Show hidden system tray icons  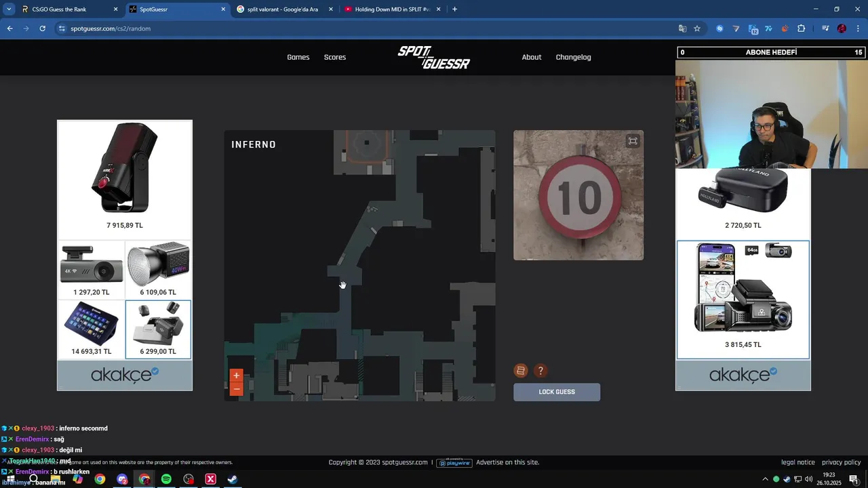point(766,479)
